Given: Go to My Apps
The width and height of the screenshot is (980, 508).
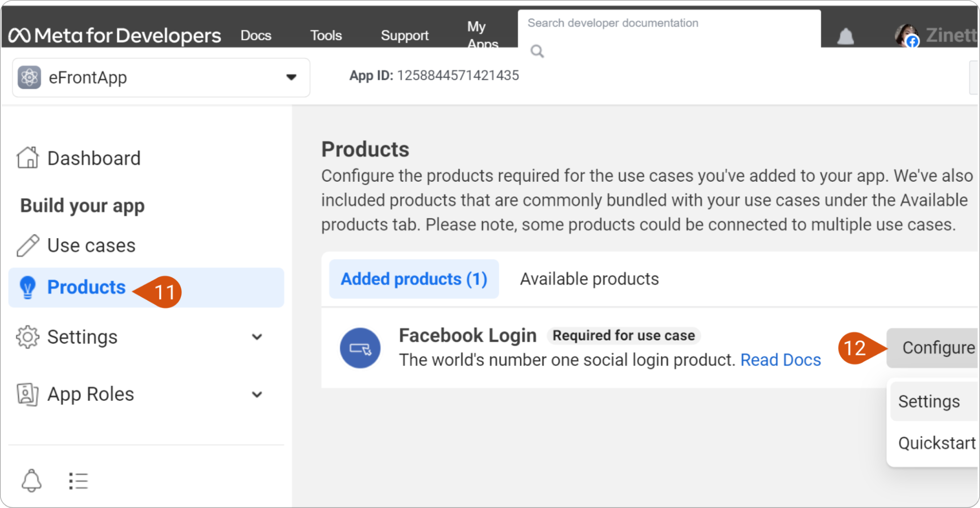Looking at the screenshot, I should pyautogui.click(x=482, y=34).
